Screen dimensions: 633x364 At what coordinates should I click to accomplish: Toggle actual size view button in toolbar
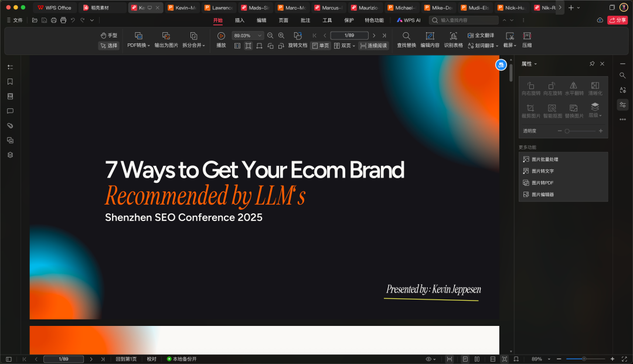[237, 46]
